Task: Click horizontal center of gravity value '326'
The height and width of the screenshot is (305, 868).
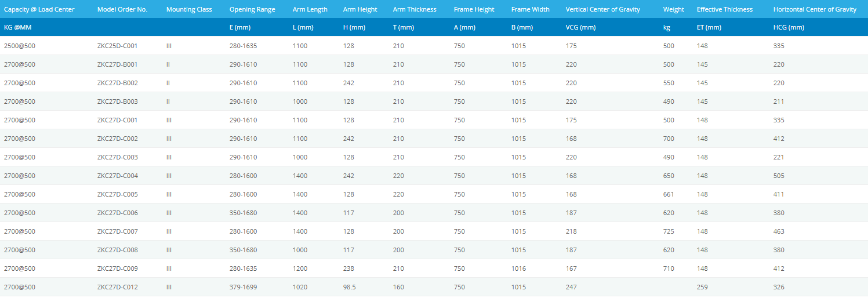Action: click(779, 287)
